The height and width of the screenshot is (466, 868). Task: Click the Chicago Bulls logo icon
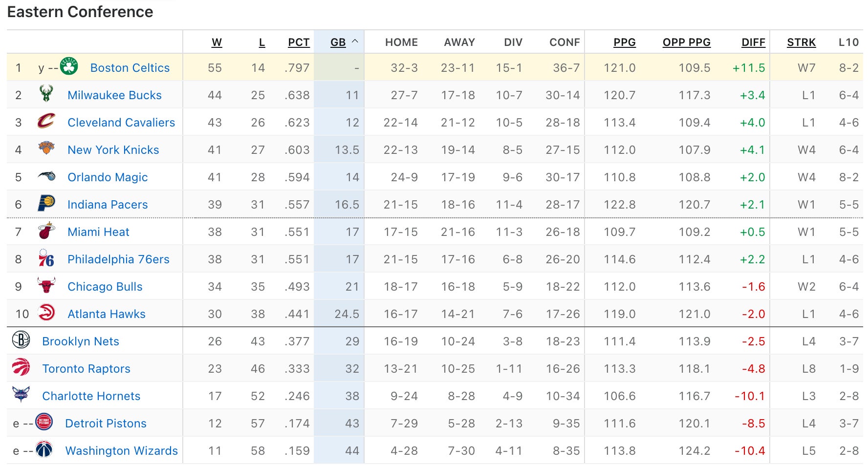click(x=46, y=285)
